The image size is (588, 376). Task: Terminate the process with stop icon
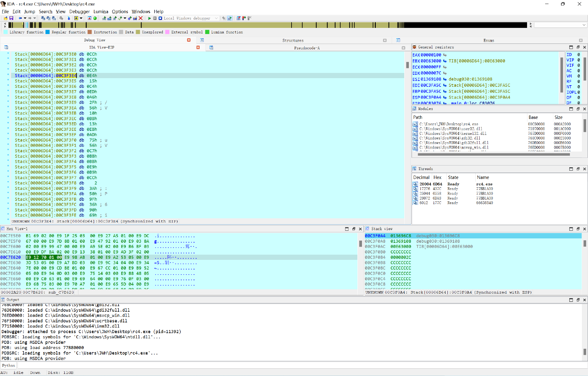click(160, 18)
